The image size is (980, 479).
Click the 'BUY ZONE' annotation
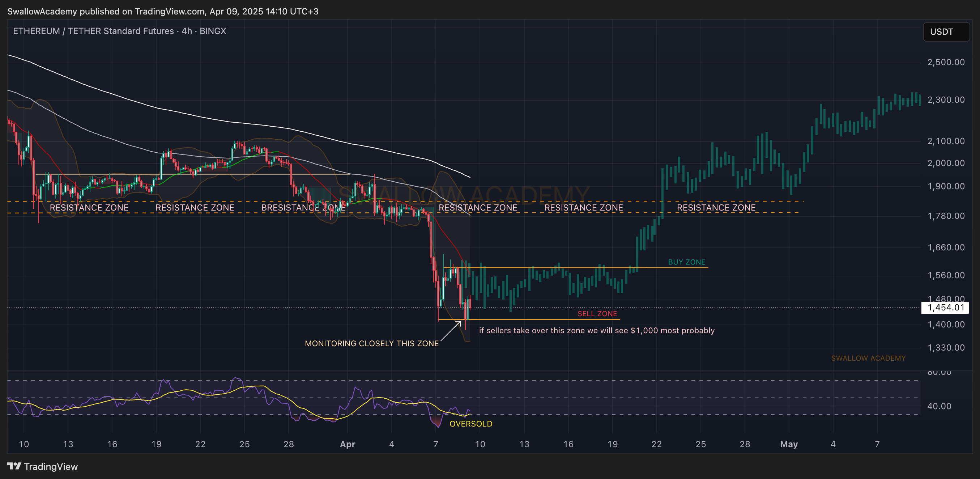click(687, 262)
